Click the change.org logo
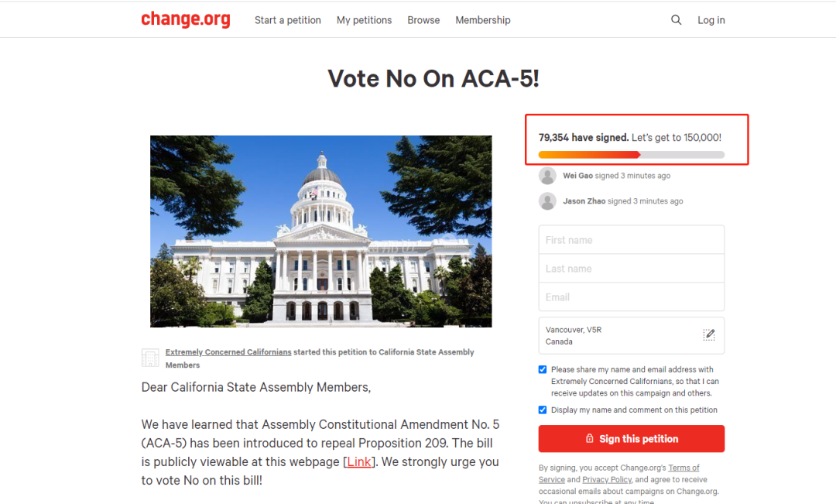This screenshot has height=504, width=836. [185, 19]
